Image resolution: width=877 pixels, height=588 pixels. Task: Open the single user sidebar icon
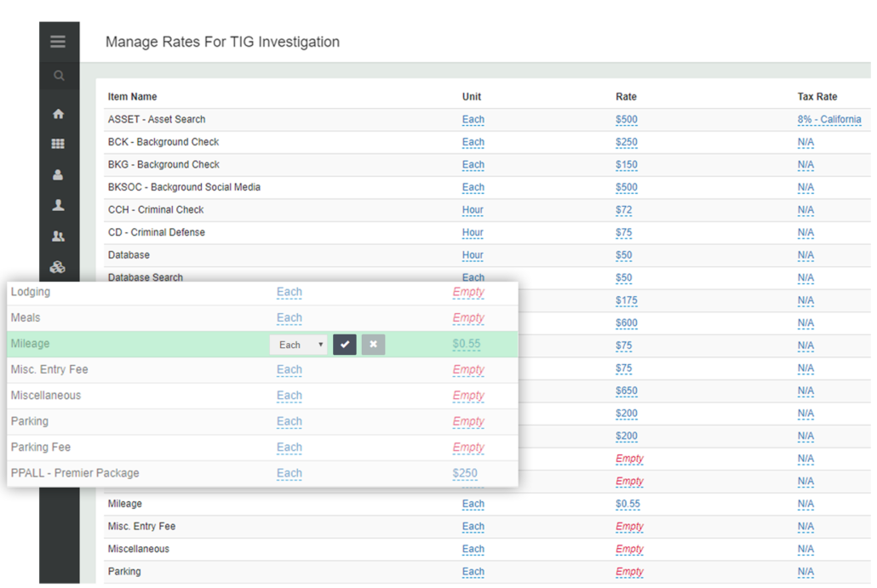coord(58,174)
